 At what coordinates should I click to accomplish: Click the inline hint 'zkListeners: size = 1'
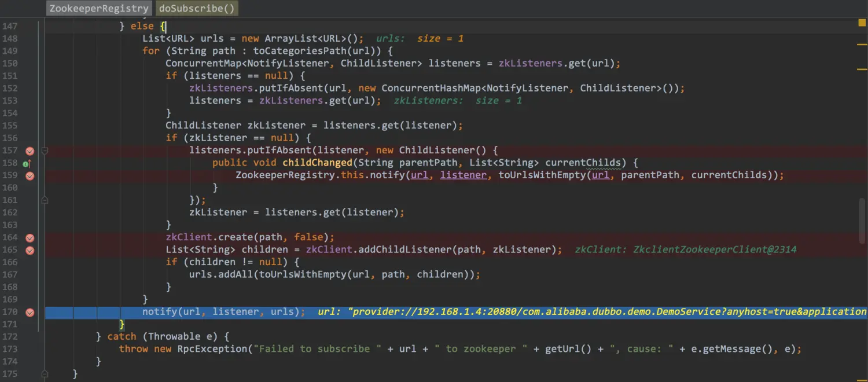coord(458,101)
